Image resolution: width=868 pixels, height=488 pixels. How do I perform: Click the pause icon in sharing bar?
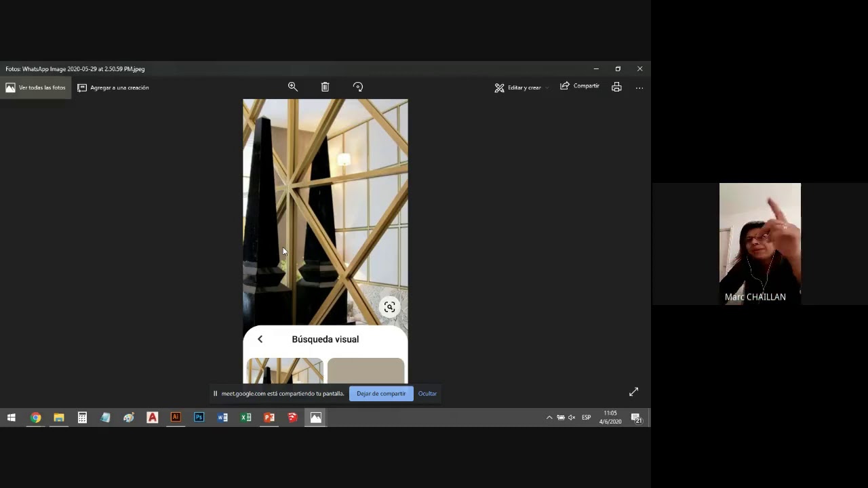(215, 394)
